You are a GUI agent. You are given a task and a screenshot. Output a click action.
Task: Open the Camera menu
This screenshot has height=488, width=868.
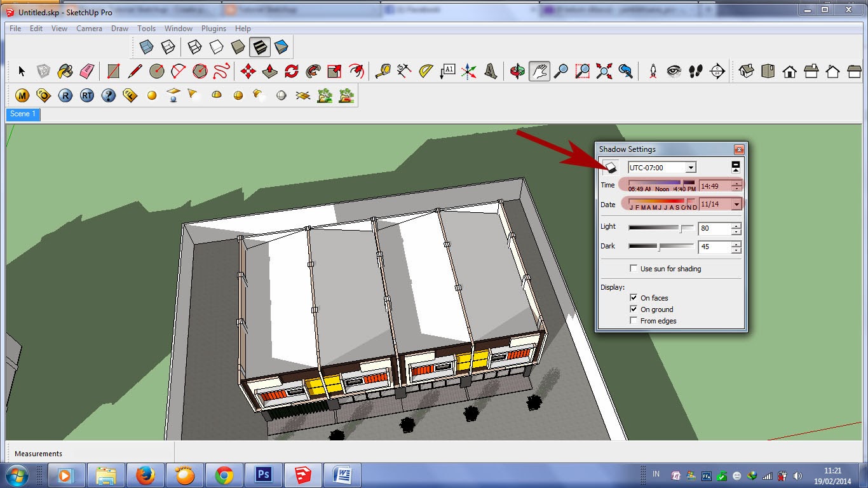[89, 29]
